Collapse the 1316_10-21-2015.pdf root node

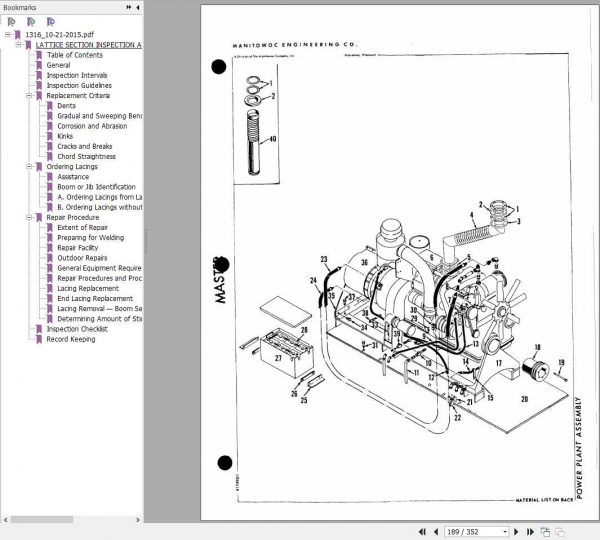7,34
